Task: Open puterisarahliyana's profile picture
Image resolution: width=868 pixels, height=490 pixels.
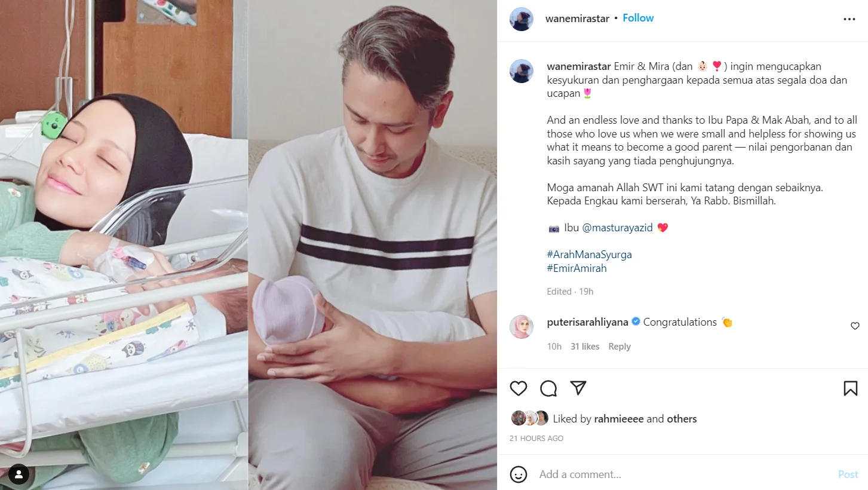Action: (x=521, y=327)
